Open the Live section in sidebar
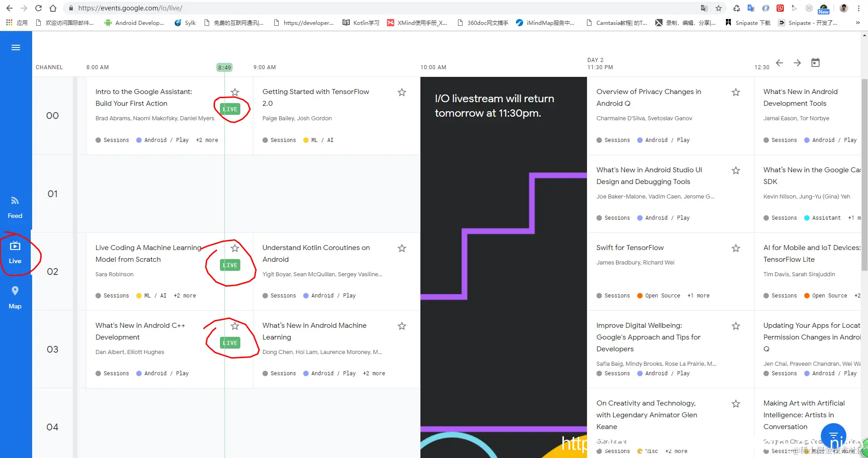This screenshot has height=458, width=868. [x=15, y=252]
